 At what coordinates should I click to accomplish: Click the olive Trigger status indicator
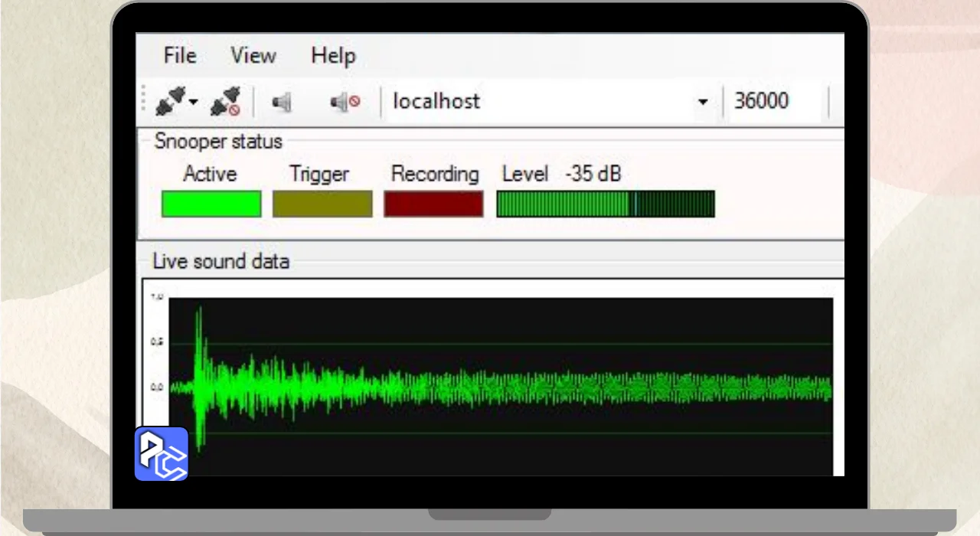[322, 204]
